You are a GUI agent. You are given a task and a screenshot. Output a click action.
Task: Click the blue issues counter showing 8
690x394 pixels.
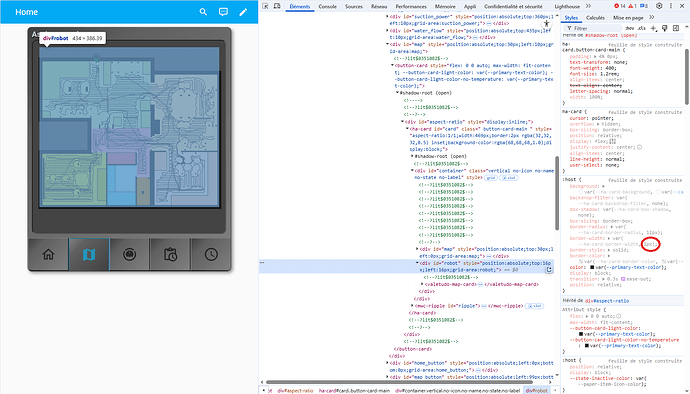pos(644,6)
